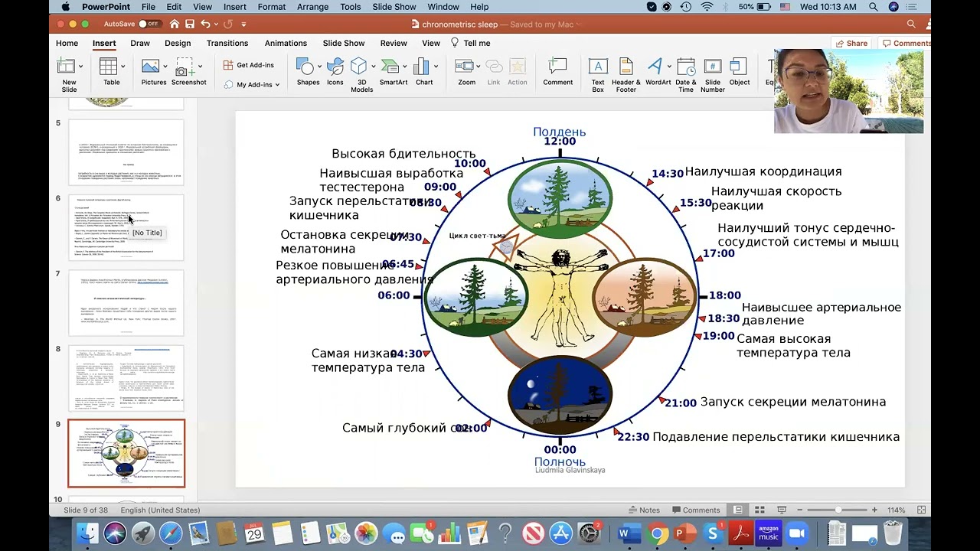Switch to the Home tab
This screenshot has height=551, width=980.
point(67,44)
